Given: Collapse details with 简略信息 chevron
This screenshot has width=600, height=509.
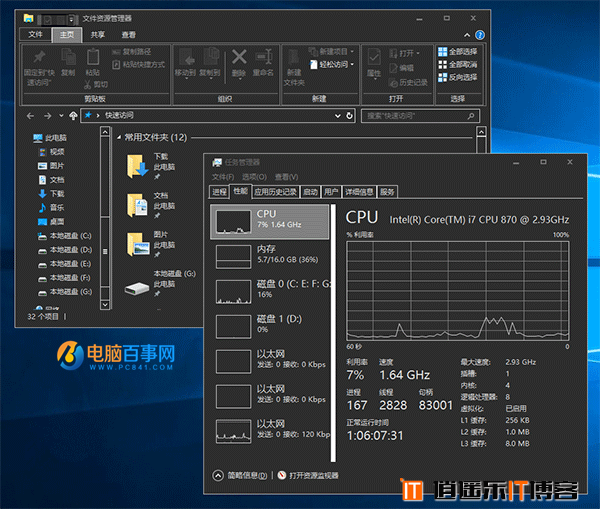Looking at the screenshot, I should [x=218, y=476].
